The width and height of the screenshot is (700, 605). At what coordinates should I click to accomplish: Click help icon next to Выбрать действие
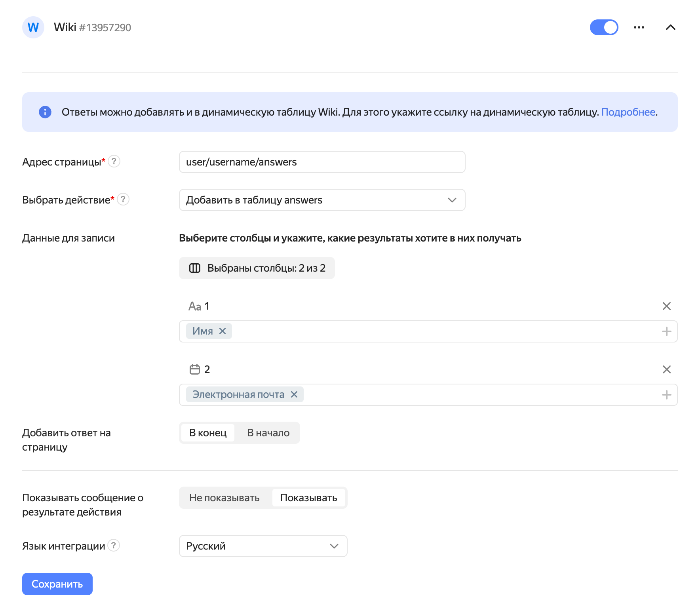123,200
